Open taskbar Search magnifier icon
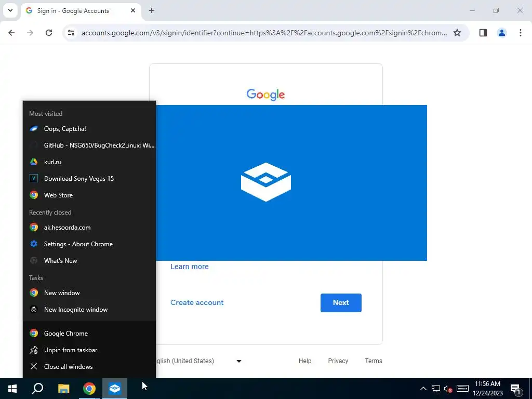Viewport: 532px width, 399px height. pos(37,389)
